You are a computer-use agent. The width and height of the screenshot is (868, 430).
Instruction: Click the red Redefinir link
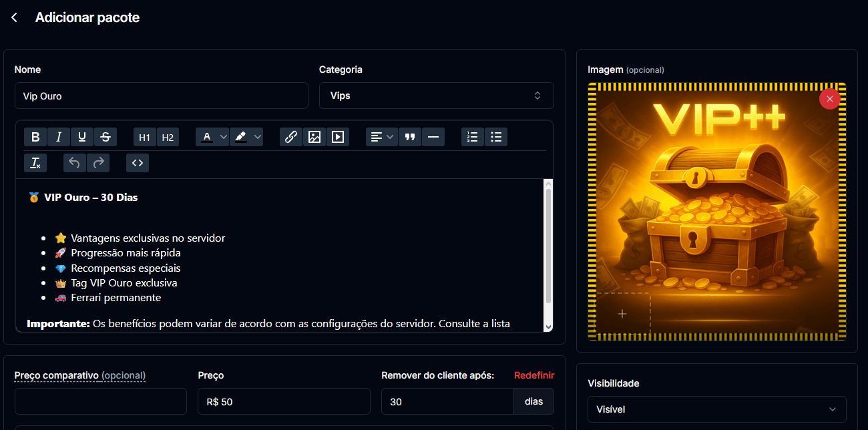[x=534, y=375]
